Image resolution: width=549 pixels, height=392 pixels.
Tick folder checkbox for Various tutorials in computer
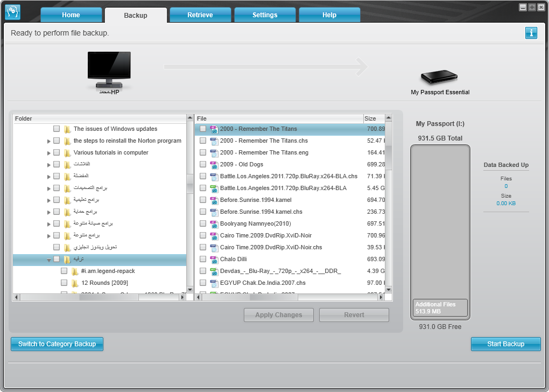pyautogui.click(x=57, y=152)
